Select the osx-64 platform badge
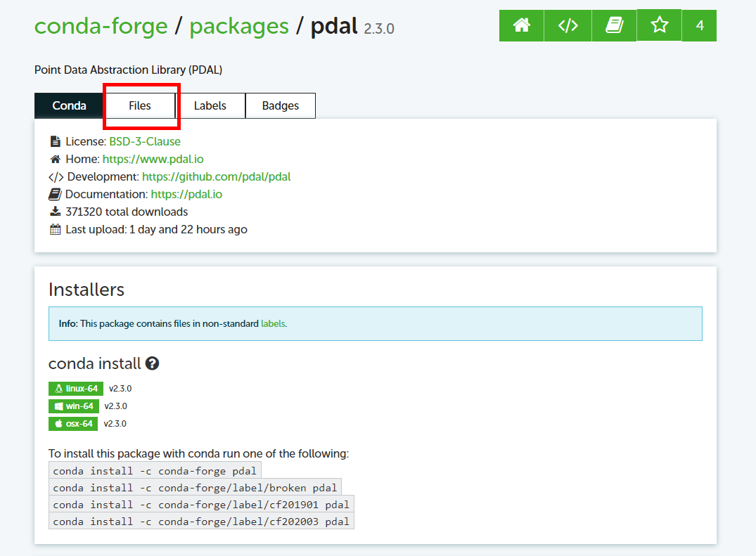Screen dimensions: 756x556 click(x=73, y=424)
